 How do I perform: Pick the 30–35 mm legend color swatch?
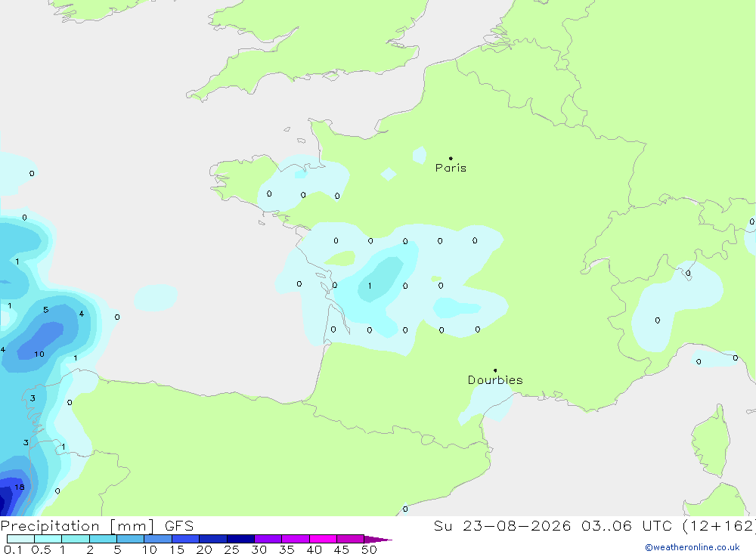coord(268,539)
